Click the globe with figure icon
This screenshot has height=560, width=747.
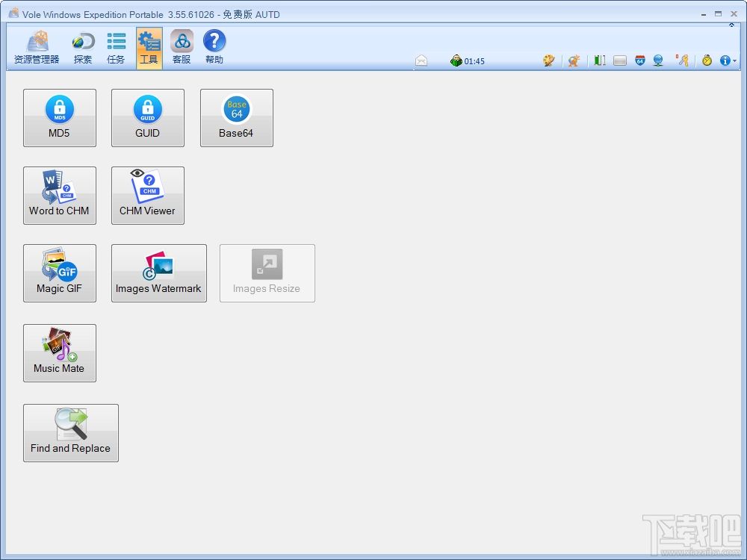(x=574, y=60)
